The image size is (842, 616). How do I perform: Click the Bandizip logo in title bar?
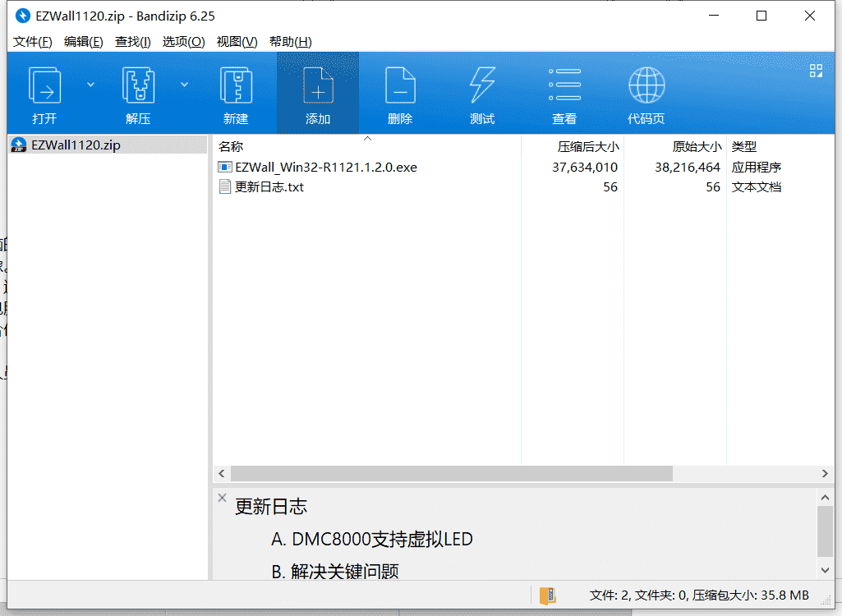[22, 16]
